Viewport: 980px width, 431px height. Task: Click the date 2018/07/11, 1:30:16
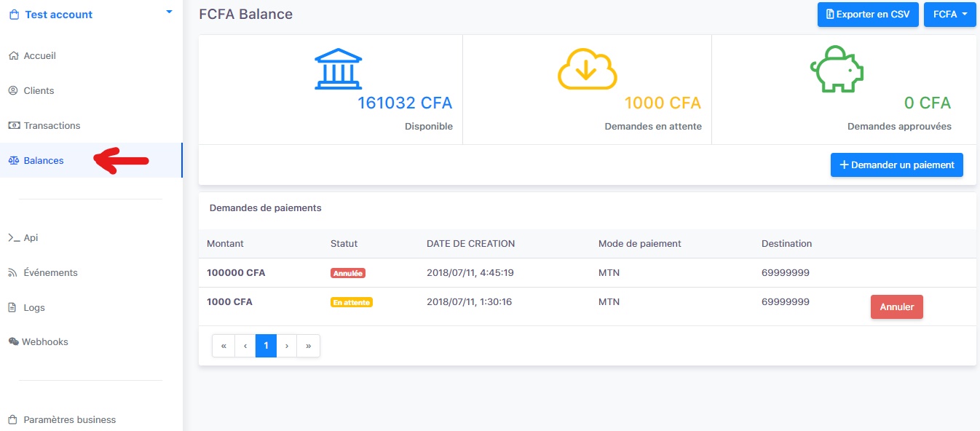pyautogui.click(x=469, y=301)
